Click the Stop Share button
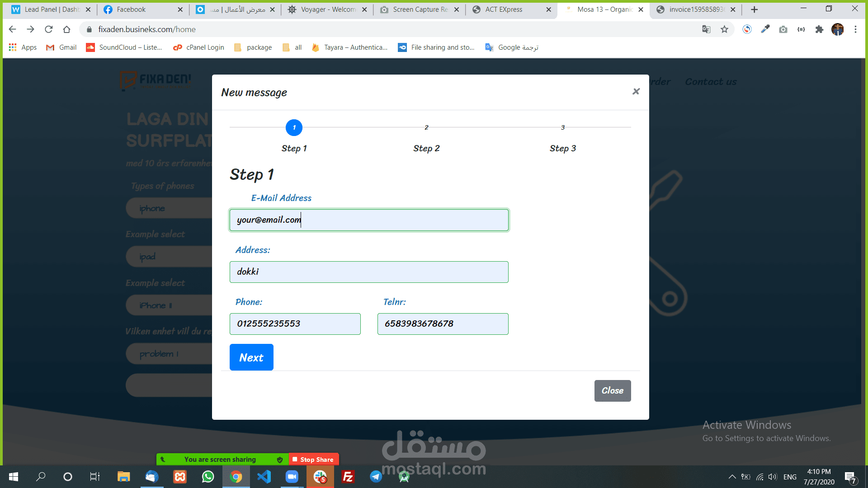This screenshot has height=488, width=868. tap(313, 460)
